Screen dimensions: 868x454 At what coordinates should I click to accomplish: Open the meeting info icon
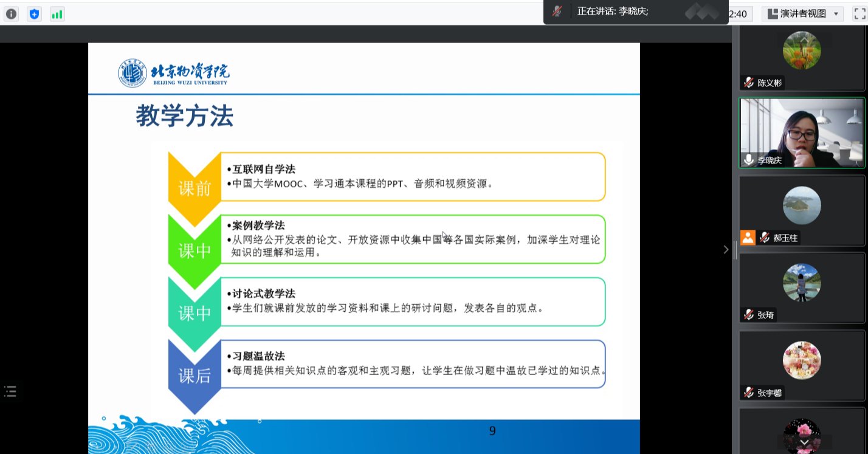coord(12,14)
